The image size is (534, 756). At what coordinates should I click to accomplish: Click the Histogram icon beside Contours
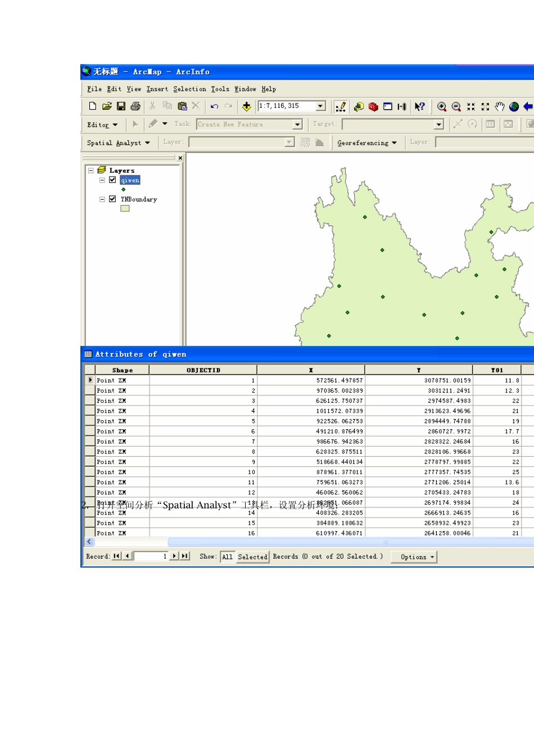[x=320, y=142]
